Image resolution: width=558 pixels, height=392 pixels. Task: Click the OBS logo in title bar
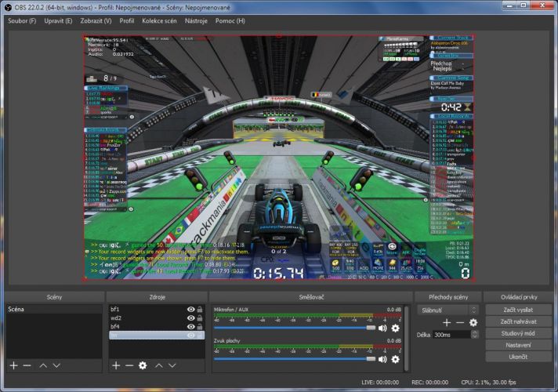(8, 7)
